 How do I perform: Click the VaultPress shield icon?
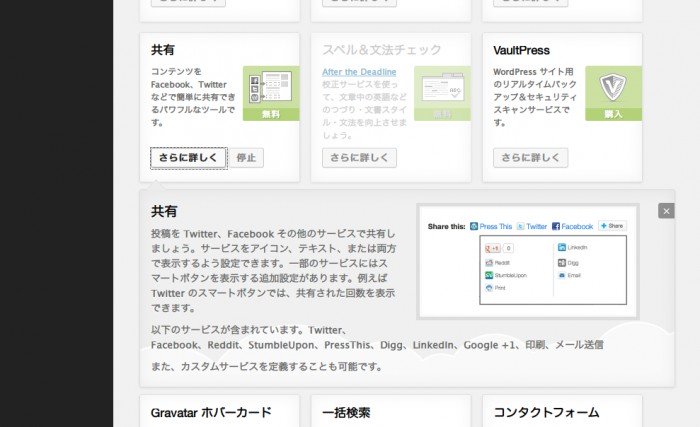pyautogui.click(x=613, y=87)
